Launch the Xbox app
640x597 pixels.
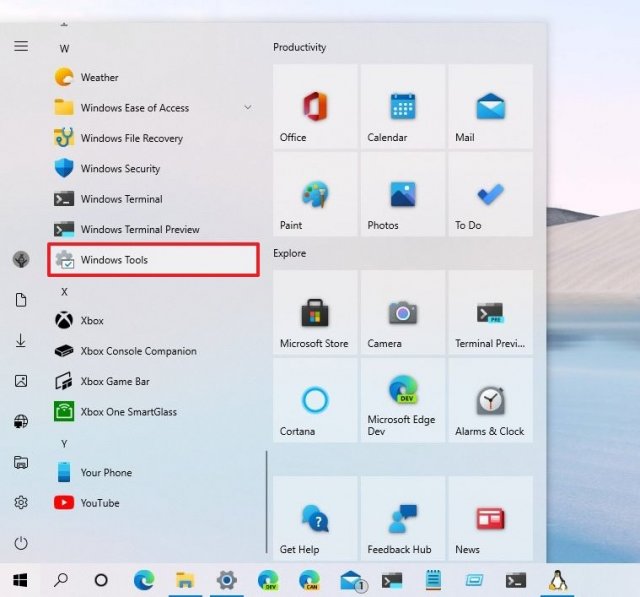[x=153, y=320]
